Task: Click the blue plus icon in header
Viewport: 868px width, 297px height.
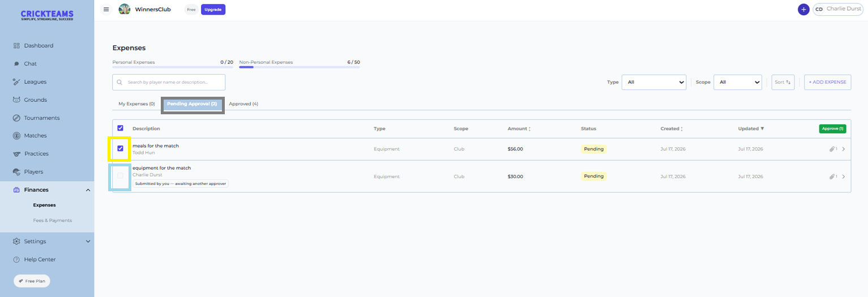Action: (x=803, y=10)
